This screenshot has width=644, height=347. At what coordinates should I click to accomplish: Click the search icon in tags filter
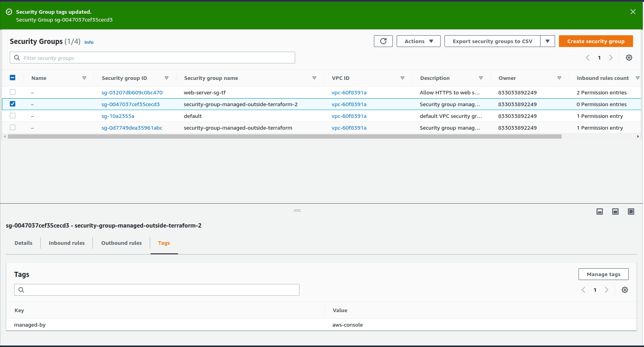21,290
